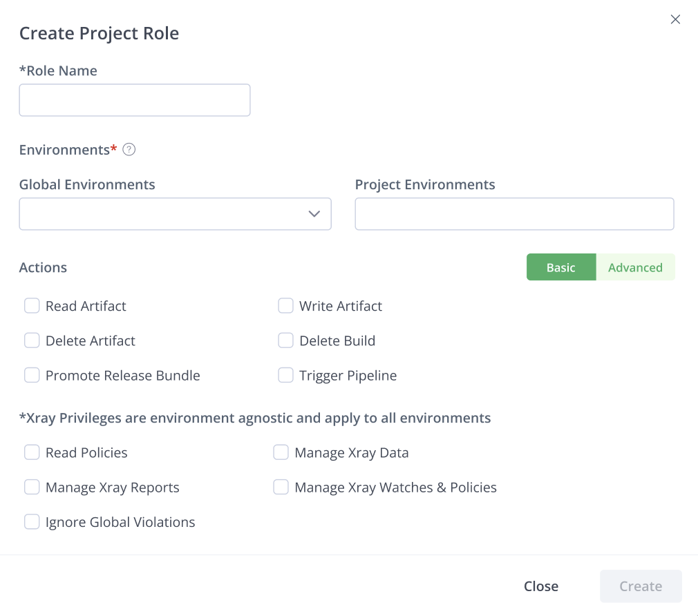Enable the Trigger Pipeline action
698x616 pixels.
tap(285, 375)
